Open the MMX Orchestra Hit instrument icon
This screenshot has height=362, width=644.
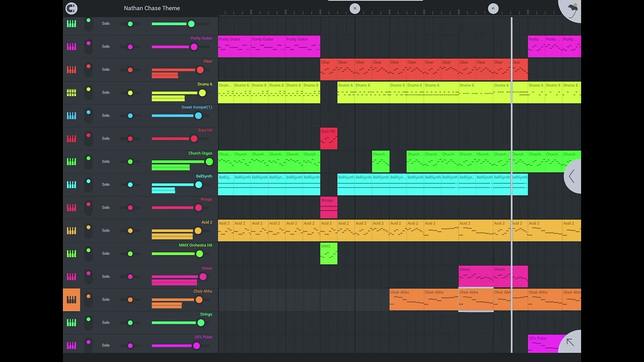pos(71,254)
